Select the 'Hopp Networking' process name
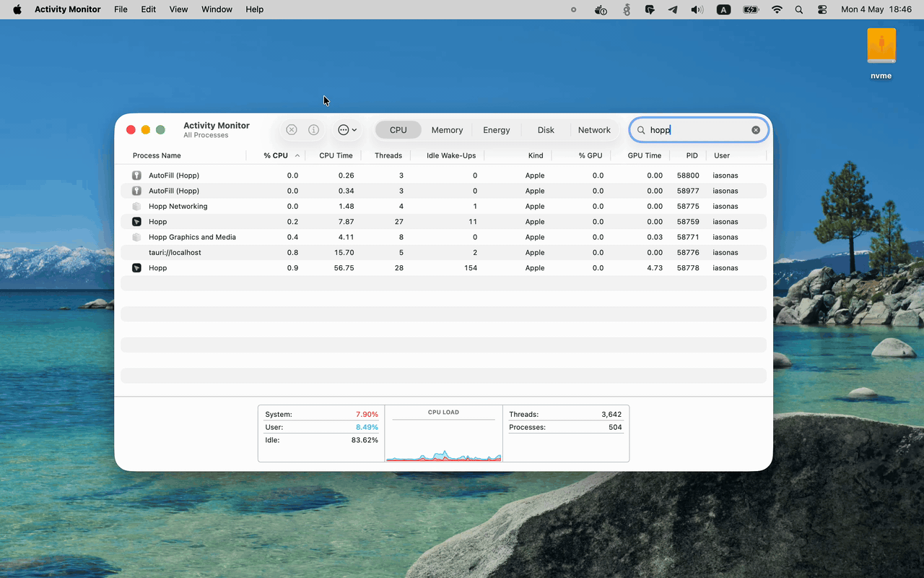 178,207
